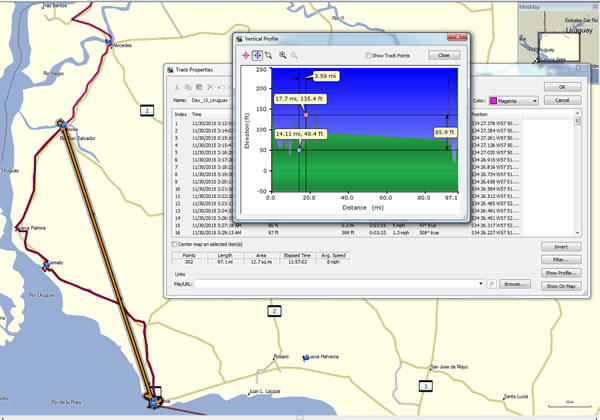
Task: Select track point row 16 at 3:29:13 AM
Action: pos(346,233)
